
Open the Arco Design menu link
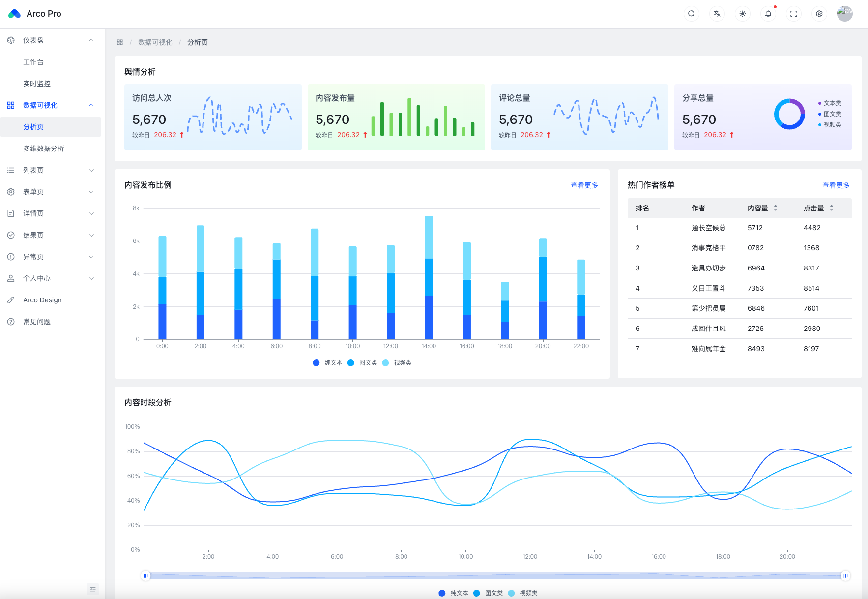(x=51, y=300)
